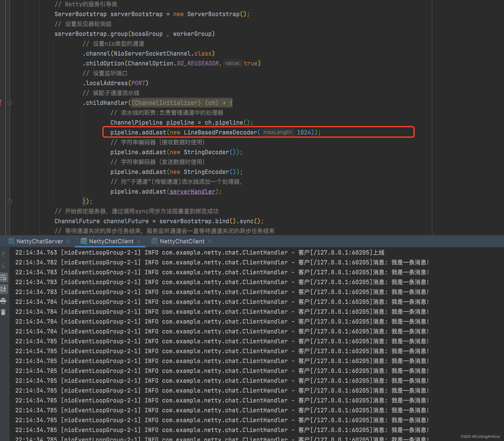Screen dimensions: 504x441
Task: Click the maxLength: inlay hint
Action: (278, 132)
